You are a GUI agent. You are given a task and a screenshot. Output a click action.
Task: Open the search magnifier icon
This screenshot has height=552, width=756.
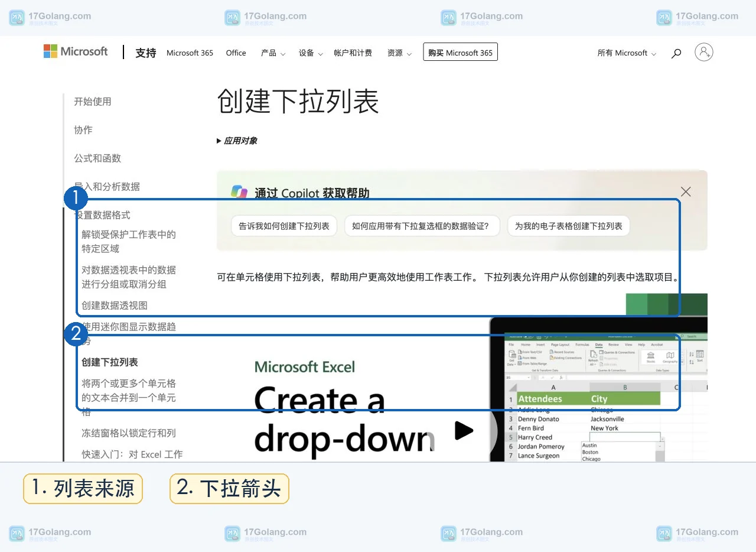[676, 53]
